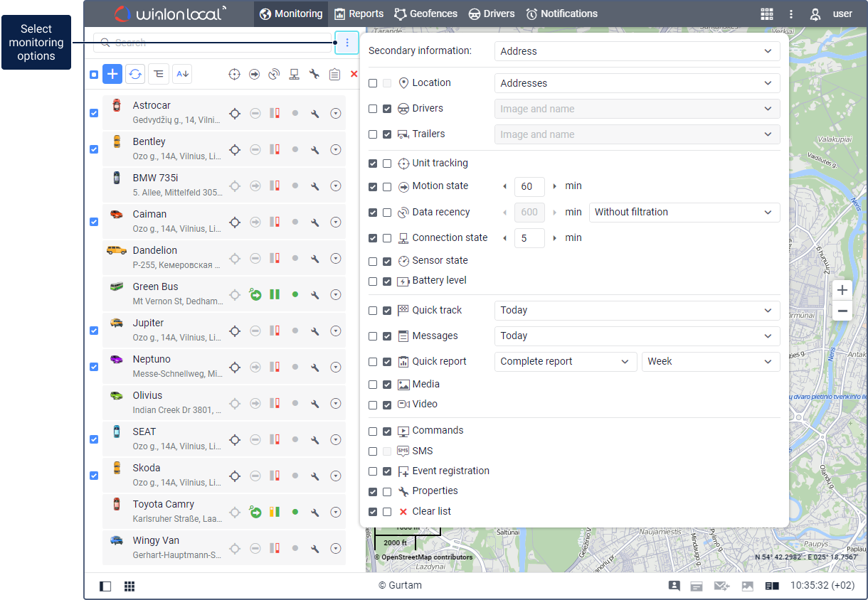Open properties wrench for Astrocar

315,113
